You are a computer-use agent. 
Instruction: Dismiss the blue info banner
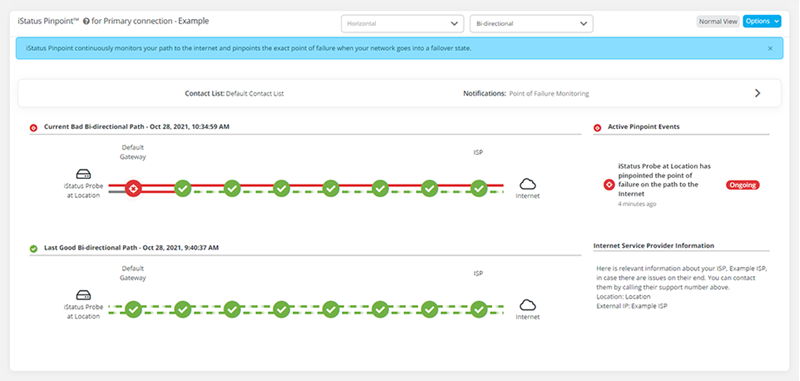[770, 48]
